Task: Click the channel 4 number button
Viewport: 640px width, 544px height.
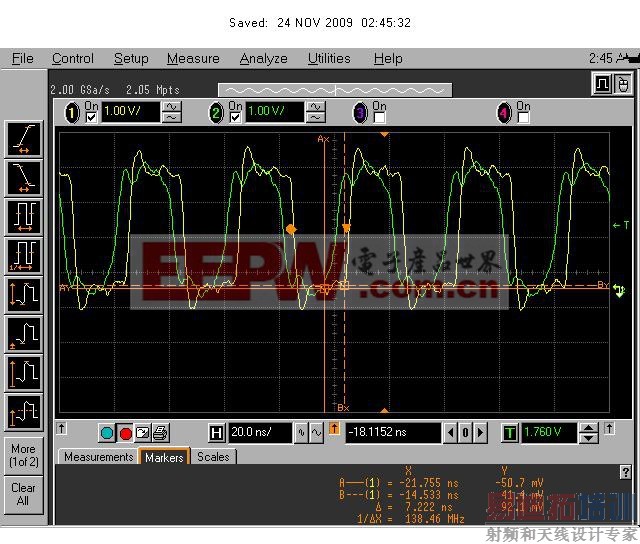Action: pos(504,113)
